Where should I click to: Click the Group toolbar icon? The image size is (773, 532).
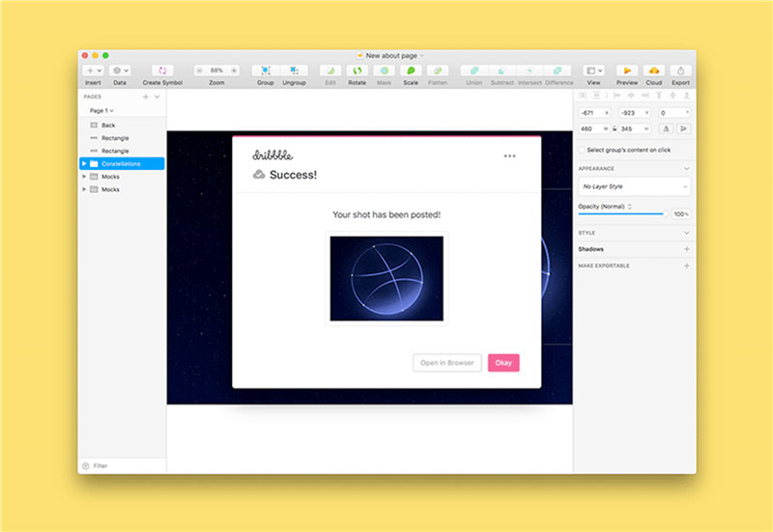(x=266, y=70)
